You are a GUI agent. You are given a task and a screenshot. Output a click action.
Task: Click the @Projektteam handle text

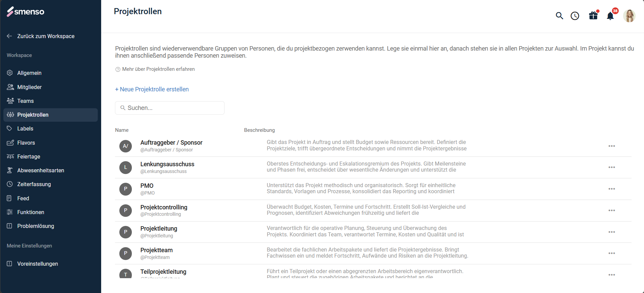[x=155, y=257]
